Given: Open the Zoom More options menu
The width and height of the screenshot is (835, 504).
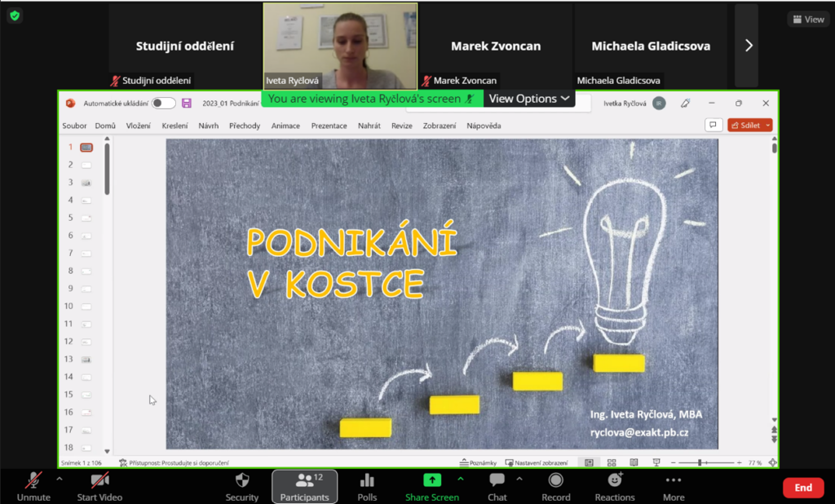Looking at the screenshot, I should point(674,487).
